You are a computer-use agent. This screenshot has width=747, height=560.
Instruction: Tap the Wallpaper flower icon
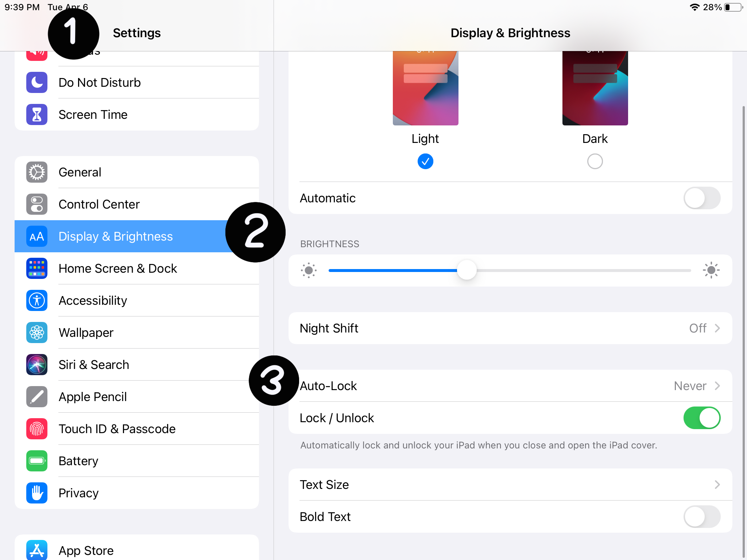click(x=37, y=332)
